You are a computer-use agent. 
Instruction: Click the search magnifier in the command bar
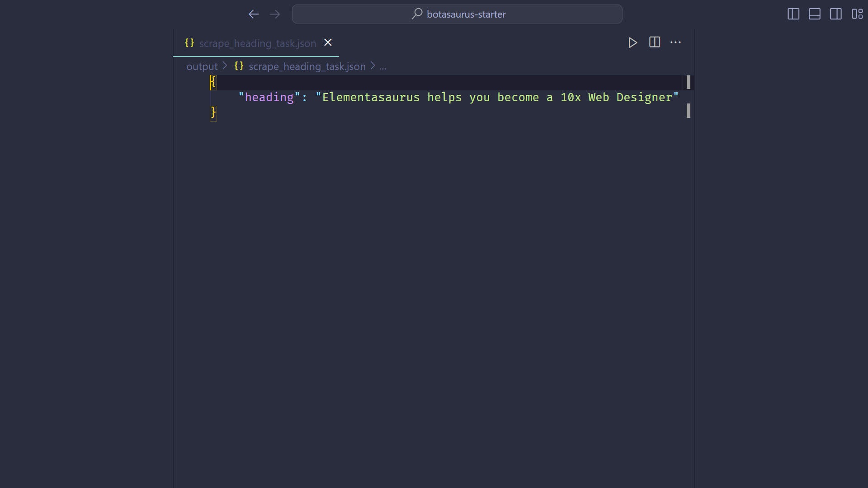tap(417, 14)
